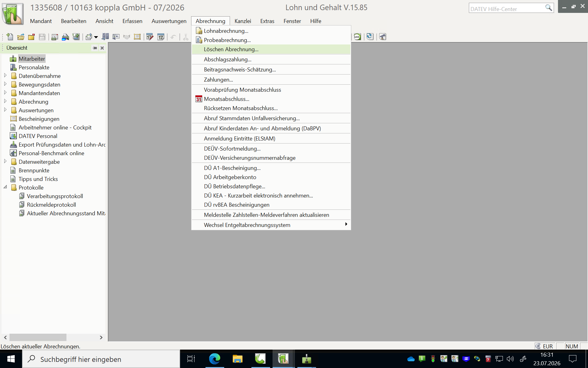Image resolution: width=588 pixels, height=368 pixels.
Task: Open the Mandant menu
Action: pyautogui.click(x=41, y=21)
